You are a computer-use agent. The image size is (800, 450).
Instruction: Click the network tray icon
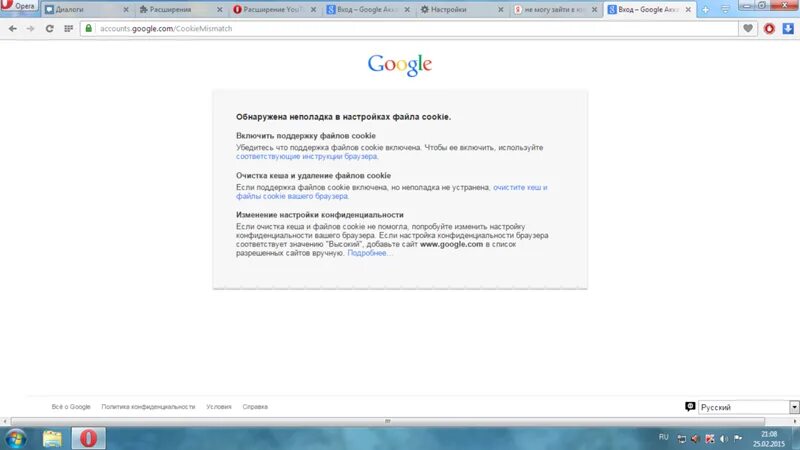682,439
